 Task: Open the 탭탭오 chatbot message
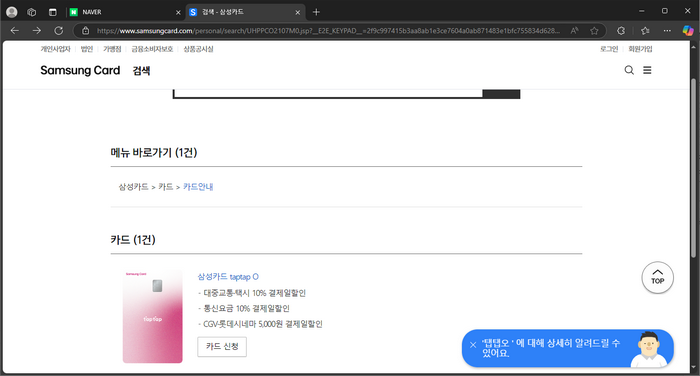[551, 348]
